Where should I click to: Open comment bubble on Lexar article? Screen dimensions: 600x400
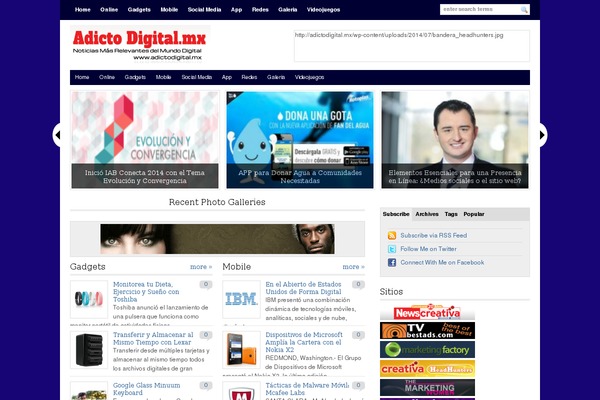[206, 335]
